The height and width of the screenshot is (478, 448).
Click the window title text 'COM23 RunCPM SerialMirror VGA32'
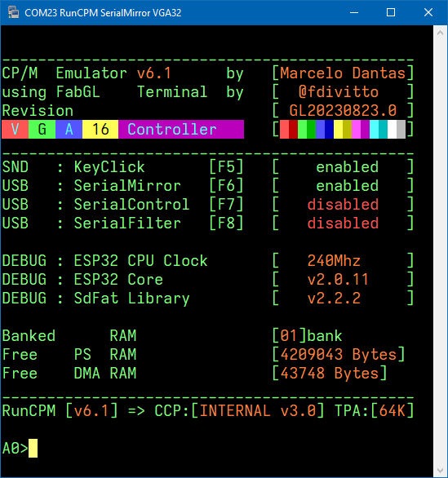pos(103,13)
